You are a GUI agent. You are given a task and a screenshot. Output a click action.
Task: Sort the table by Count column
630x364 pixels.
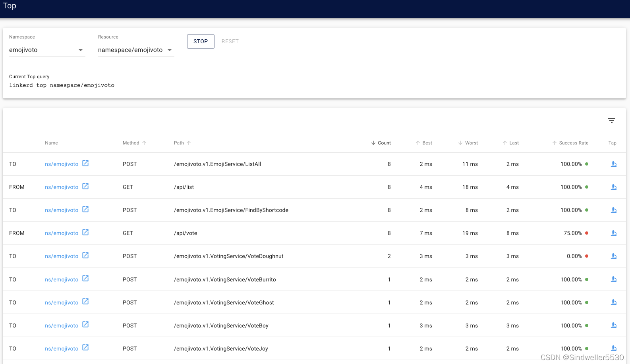coord(384,143)
